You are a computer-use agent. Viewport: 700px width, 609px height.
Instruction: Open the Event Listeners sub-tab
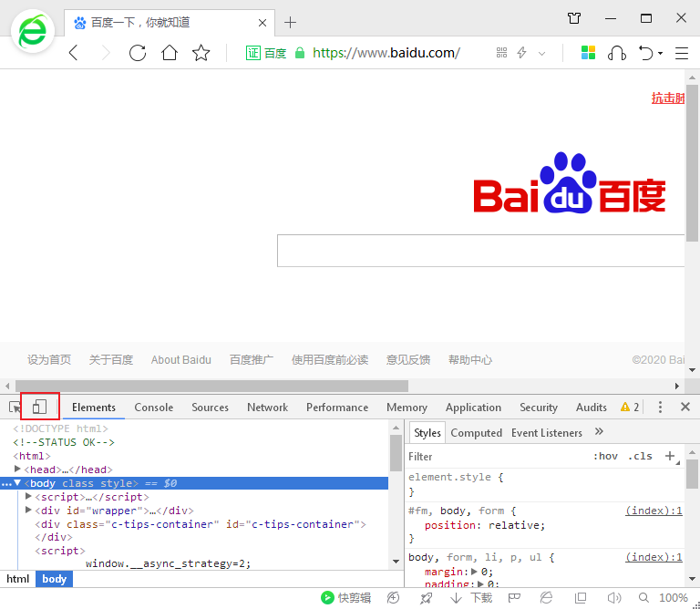coord(547,433)
